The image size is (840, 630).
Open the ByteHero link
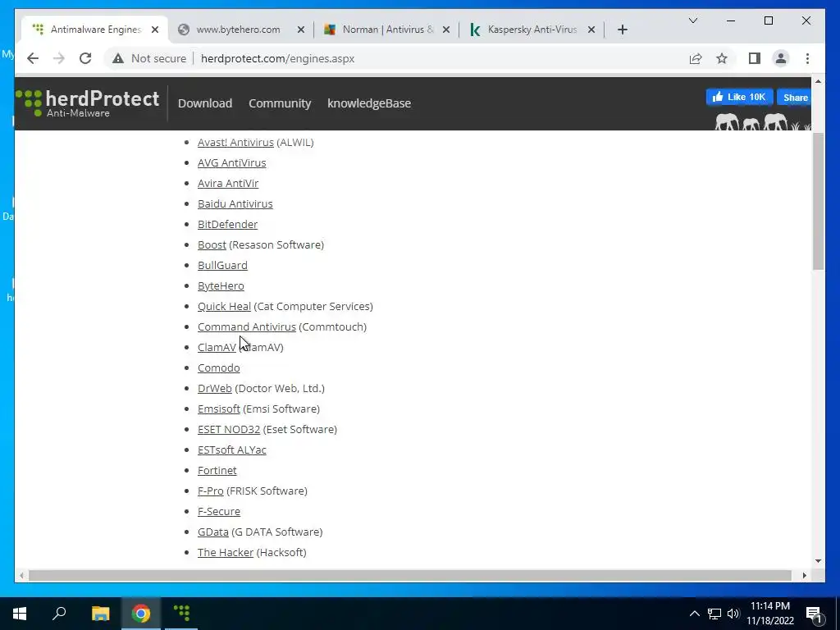click(x=221, y=286)
